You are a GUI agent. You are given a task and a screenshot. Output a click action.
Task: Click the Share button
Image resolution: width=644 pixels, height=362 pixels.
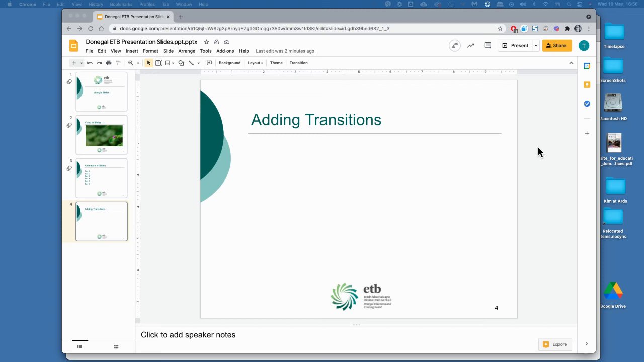556,45
